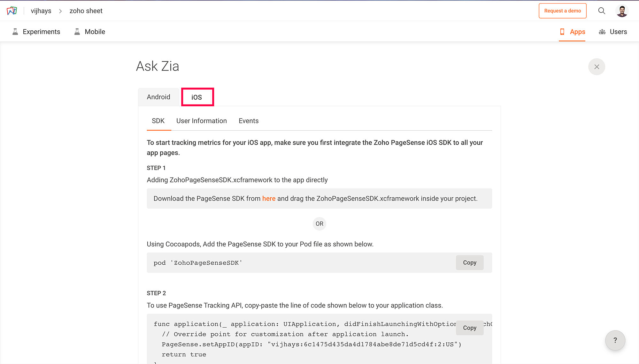
Task: Select the iOS tab
Action: tap(197, 97)
